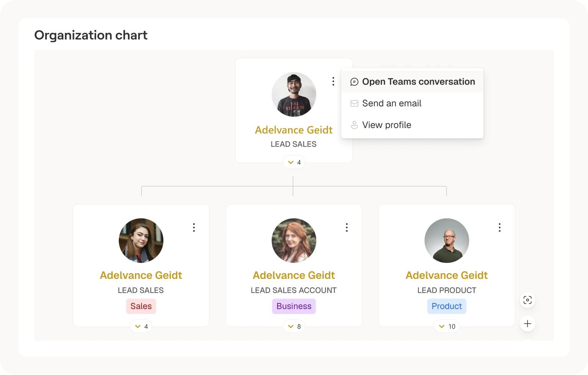Open three-dot menu on top Lead Sales card
The image size is (588, 375).
click(x=333, y=81)
